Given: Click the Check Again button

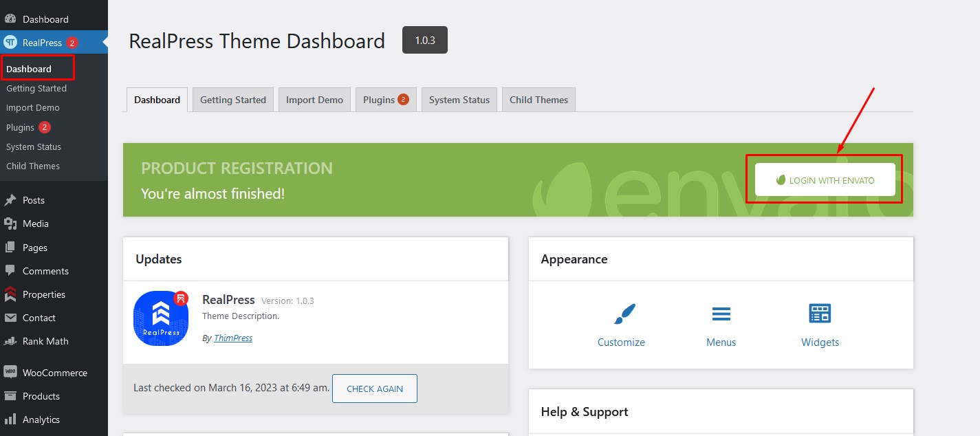Looking at the screenshot, I should 375,389.
